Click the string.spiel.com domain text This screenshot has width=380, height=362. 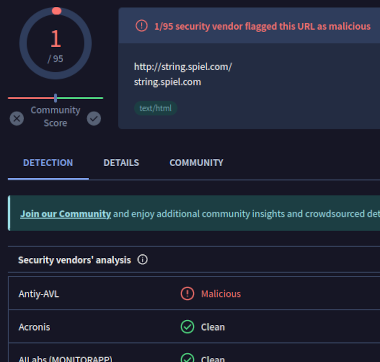coord(167,82)
